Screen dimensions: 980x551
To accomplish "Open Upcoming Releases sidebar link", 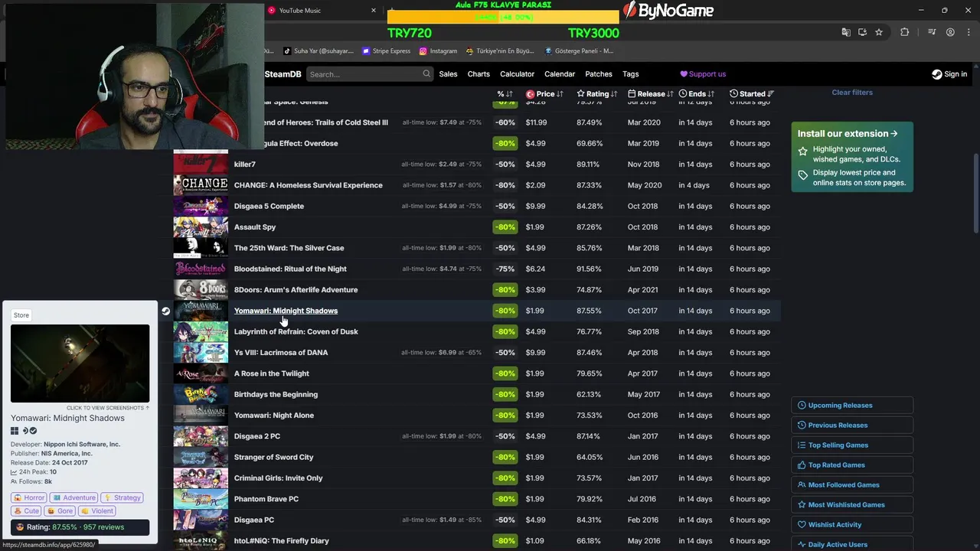I will pos(852,406).
